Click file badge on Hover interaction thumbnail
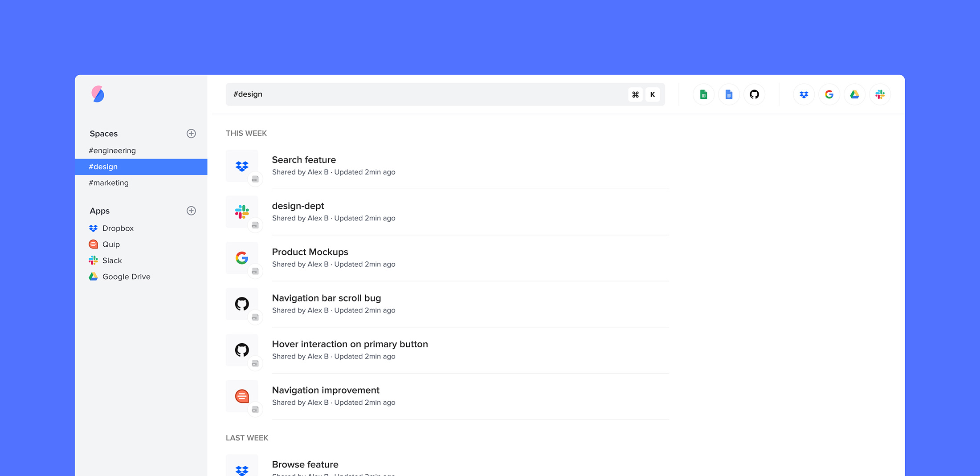The width and height of the screenshot is (980, 476). (x=255, y=363)
